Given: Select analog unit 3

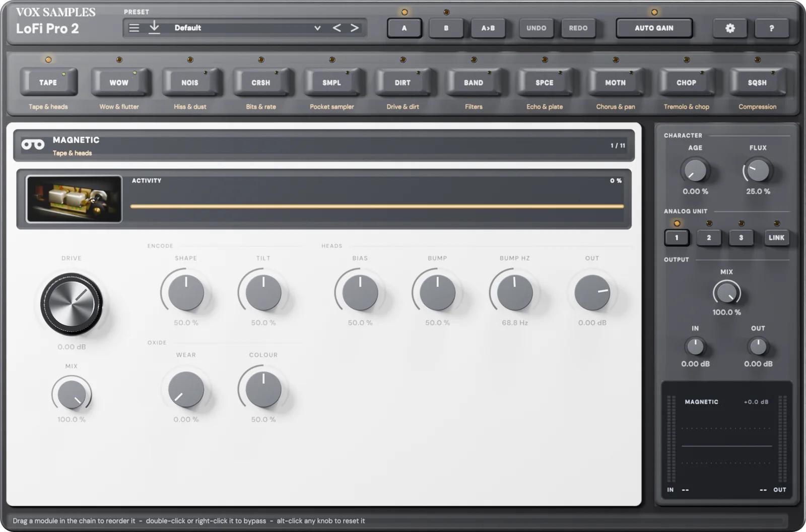Looking at the screenshot, I should tap(741, 237).
